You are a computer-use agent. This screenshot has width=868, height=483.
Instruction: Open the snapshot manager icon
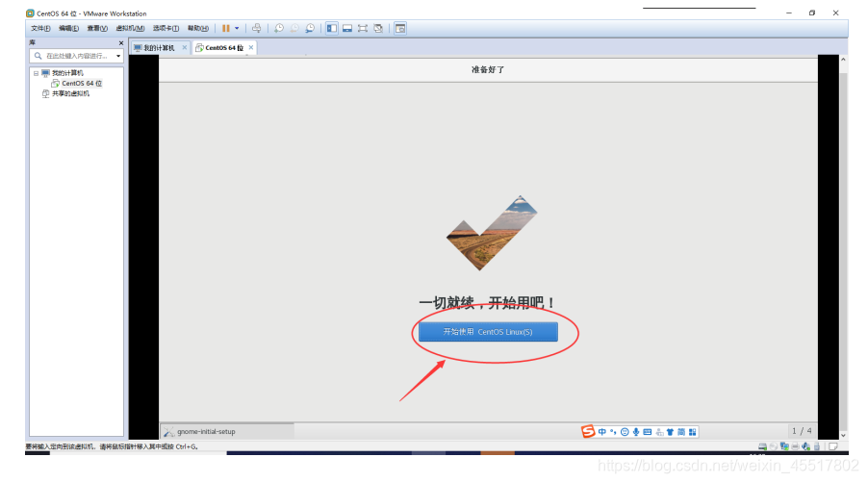(310, 28)
